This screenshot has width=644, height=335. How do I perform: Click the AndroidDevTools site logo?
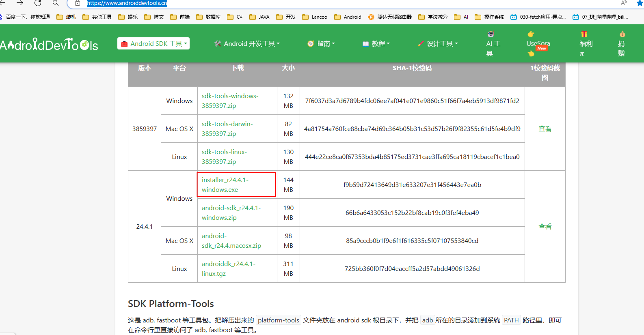[x=49, y=45]
